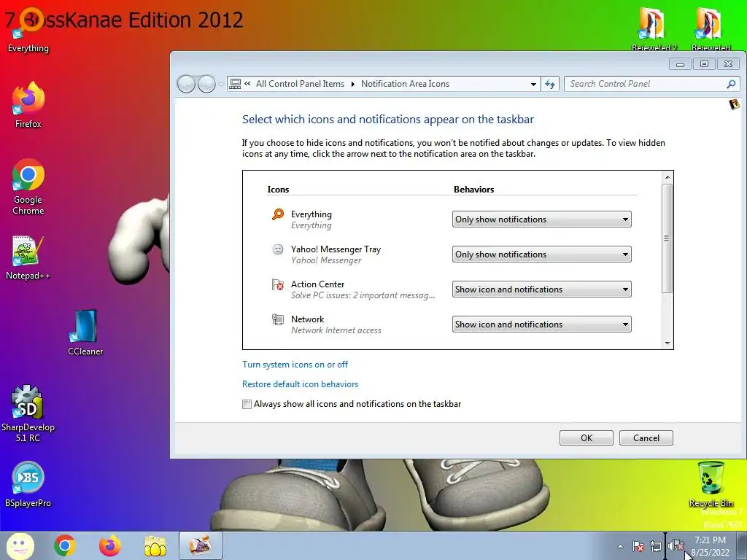
Task: Click the search magnifier in Control Panel
Action: (731, 84)
